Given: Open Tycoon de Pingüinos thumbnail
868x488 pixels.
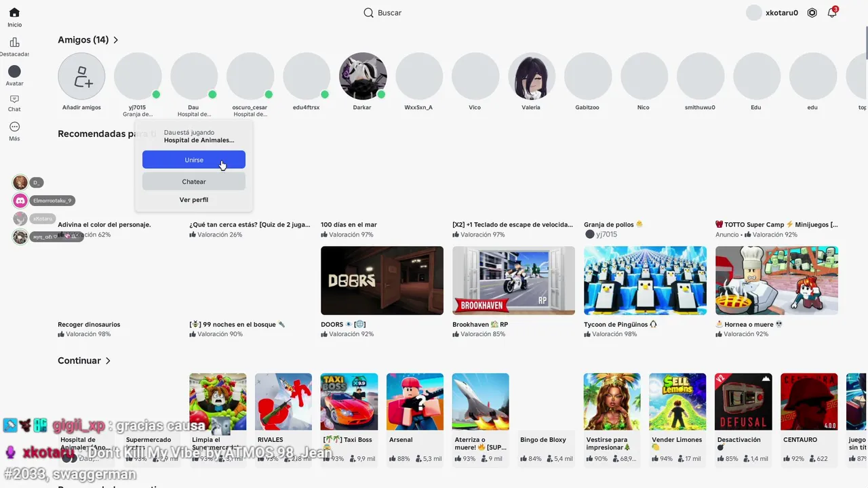Looking at the screenshot, I should point(645,281).
